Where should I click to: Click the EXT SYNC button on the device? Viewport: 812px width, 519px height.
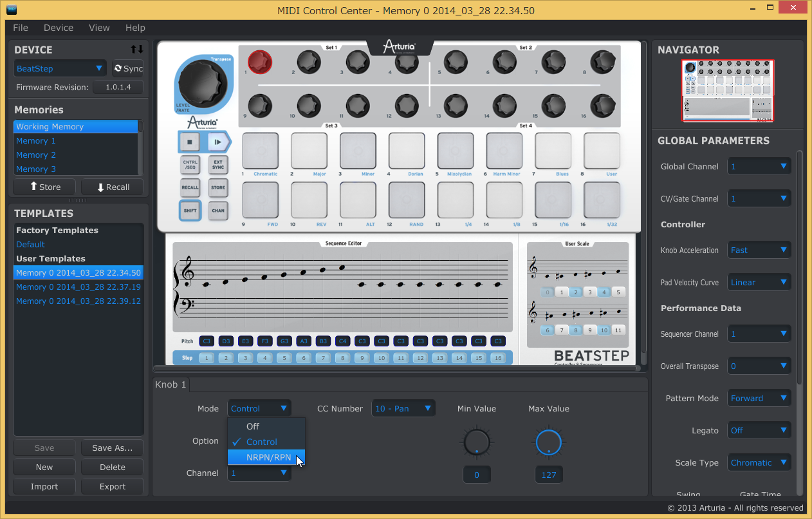(218, 165)
